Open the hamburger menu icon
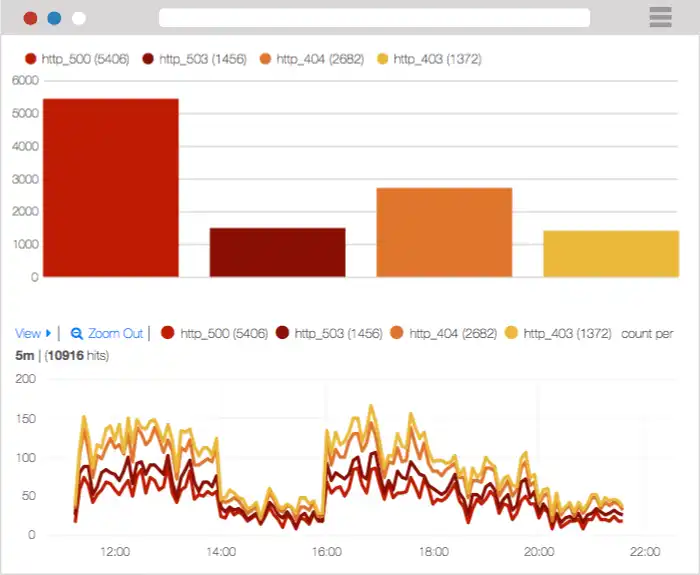700x575 pixels. point(660,17)
